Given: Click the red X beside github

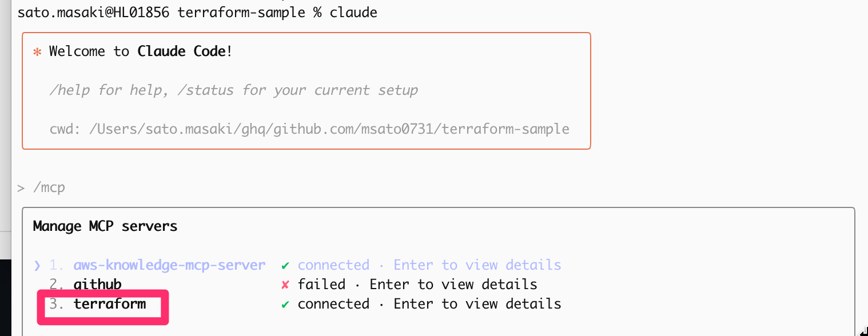Looking at the screenshot, I should [x=285, y=285].
